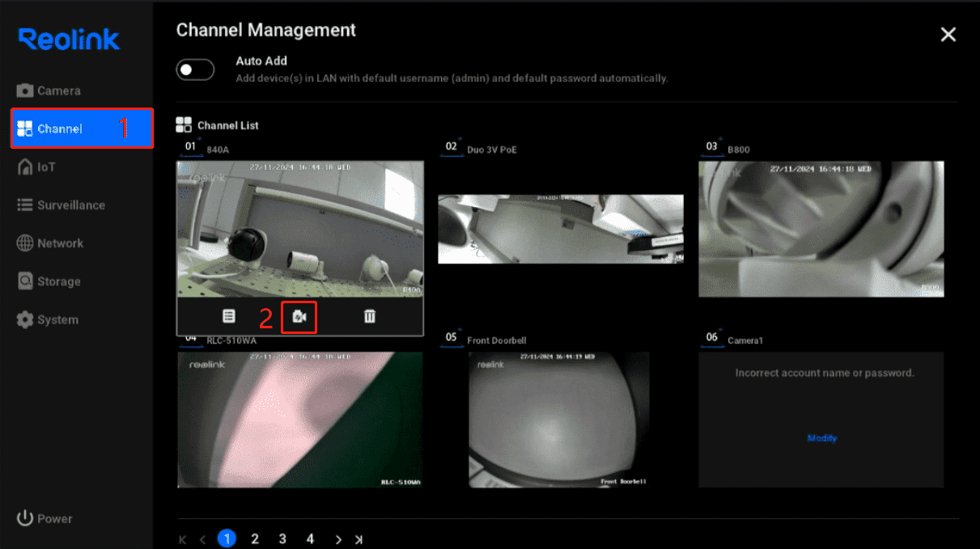The image size is (980, 549).
Task: Open System settings in sidebar
Action: (48, 319)
